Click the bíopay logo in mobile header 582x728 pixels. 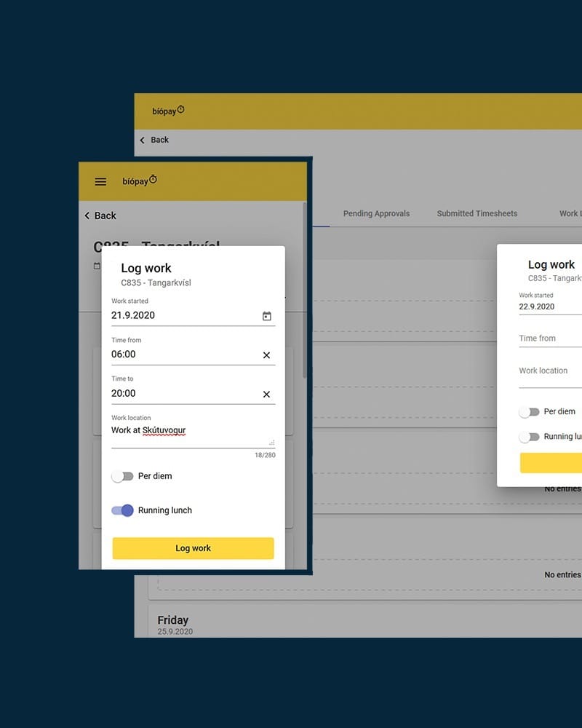point(140,181)
